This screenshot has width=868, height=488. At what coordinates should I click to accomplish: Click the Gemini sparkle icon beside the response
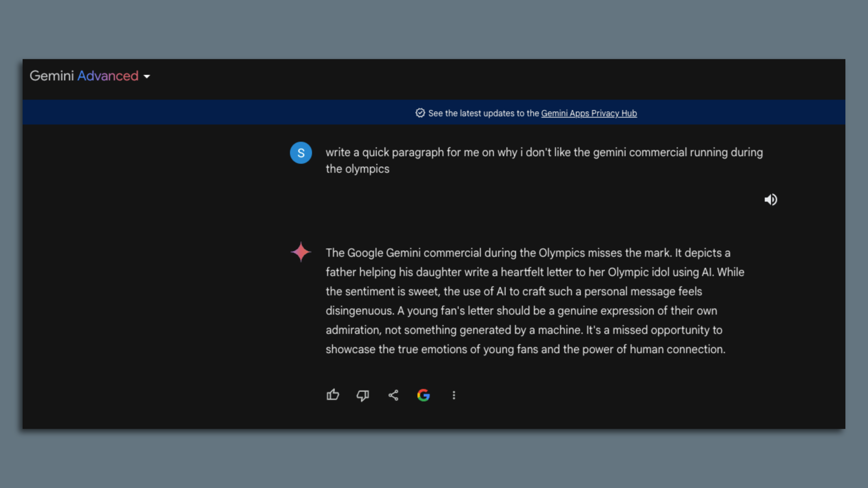click(301, 252)
